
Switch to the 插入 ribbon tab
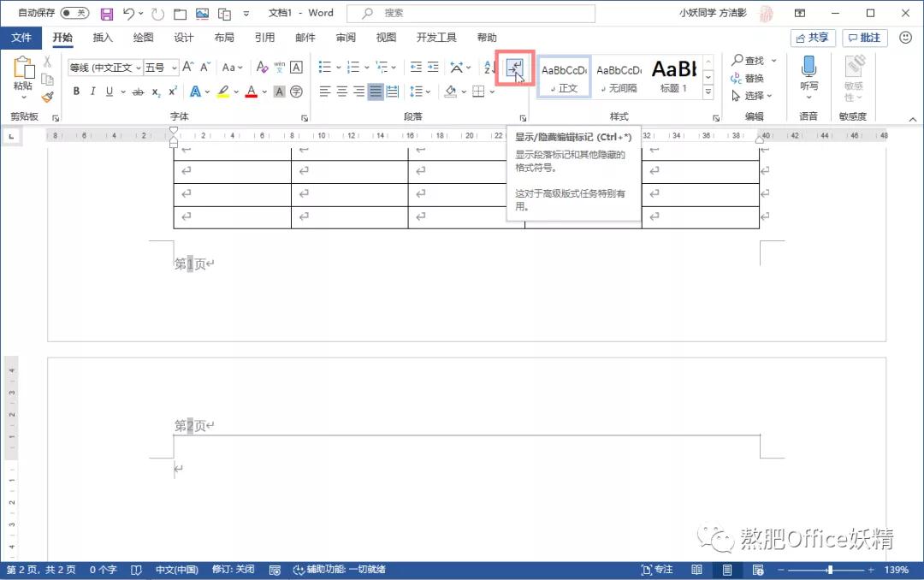(103, 37)
